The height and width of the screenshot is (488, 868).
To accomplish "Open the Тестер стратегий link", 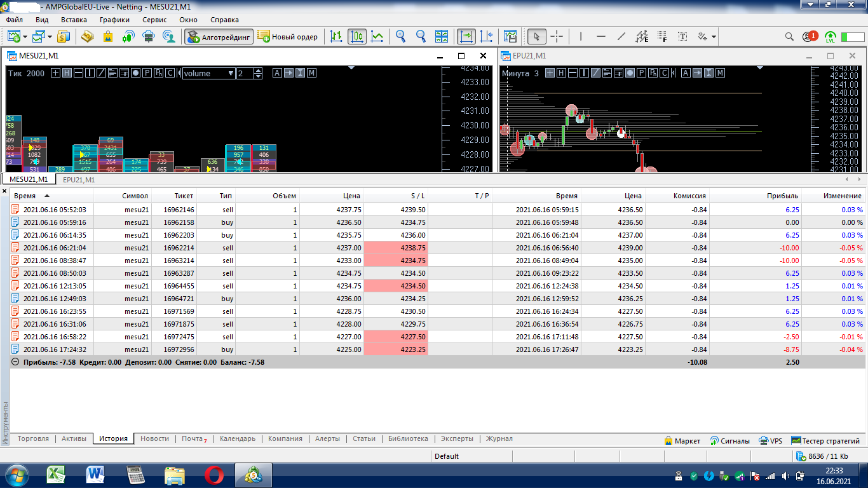I will coord(825,440).
